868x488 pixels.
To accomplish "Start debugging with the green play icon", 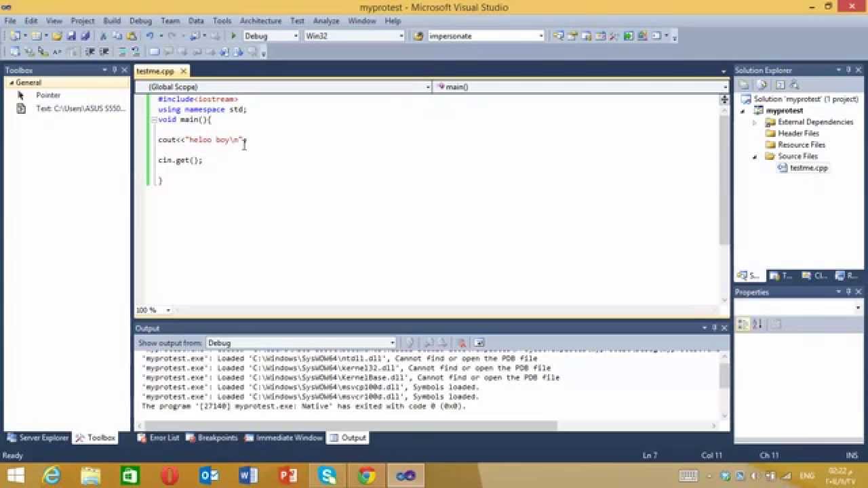I will coord(233,36).
